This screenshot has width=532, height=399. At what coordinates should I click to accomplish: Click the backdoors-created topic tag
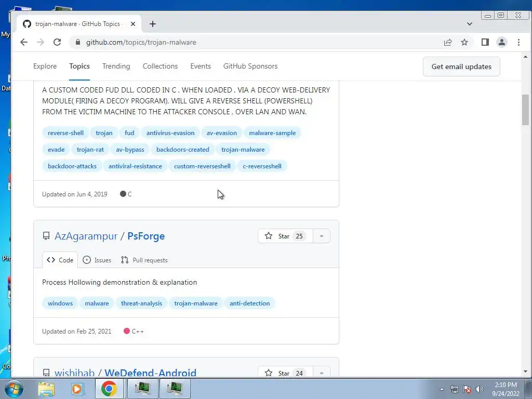[x=182, y=149]
